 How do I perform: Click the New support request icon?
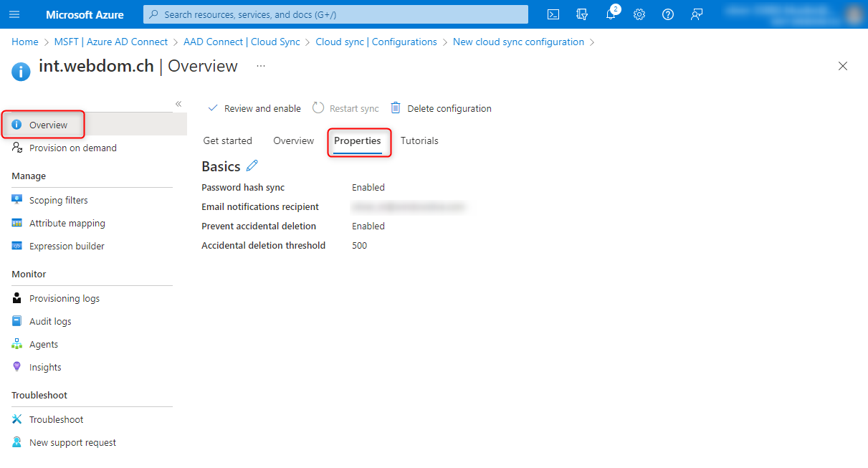(17, 442)
